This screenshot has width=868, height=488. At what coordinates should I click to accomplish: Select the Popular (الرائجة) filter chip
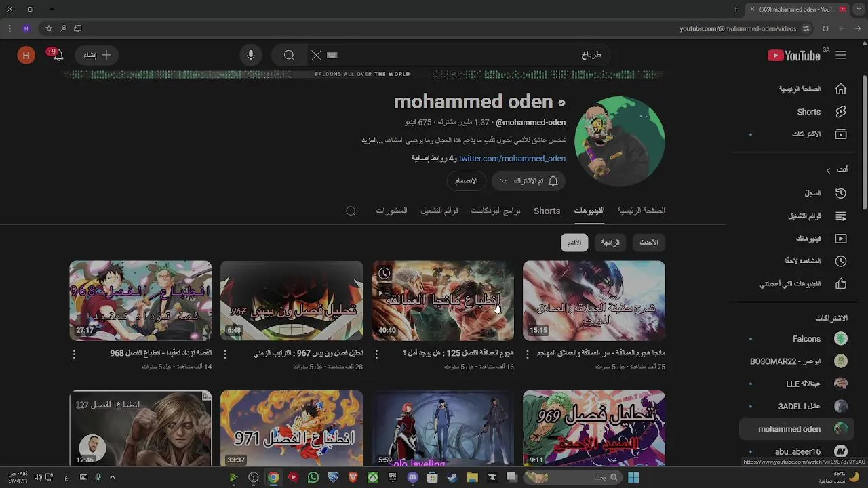[x=610, y=243]
